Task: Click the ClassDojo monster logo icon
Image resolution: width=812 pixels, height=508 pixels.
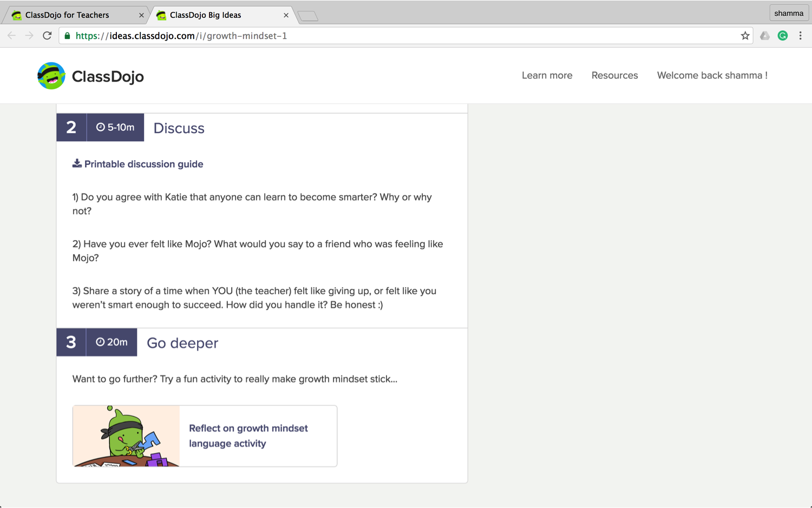Action: click(51, 76)
